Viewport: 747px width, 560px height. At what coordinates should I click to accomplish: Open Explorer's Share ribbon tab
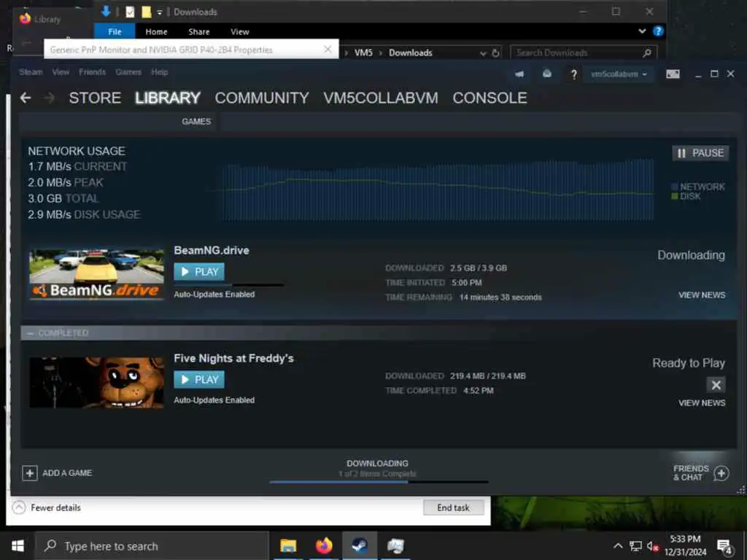(x=198, y=32)
